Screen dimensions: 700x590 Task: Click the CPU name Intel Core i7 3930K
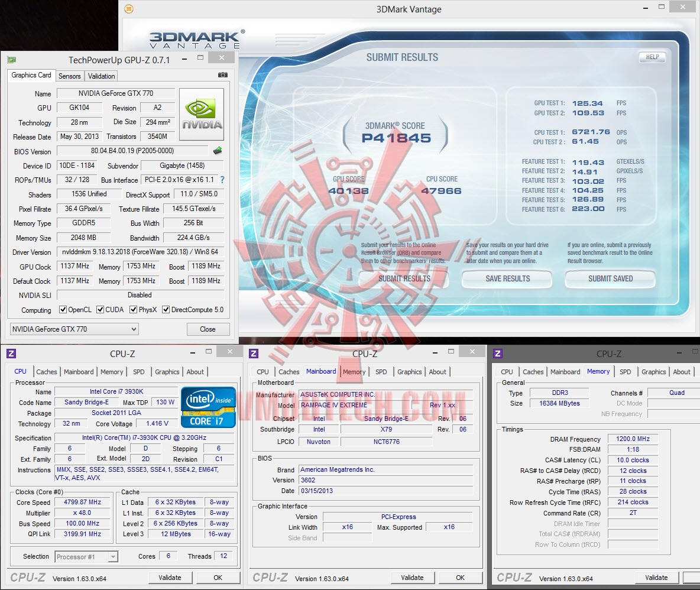(116, 391)
